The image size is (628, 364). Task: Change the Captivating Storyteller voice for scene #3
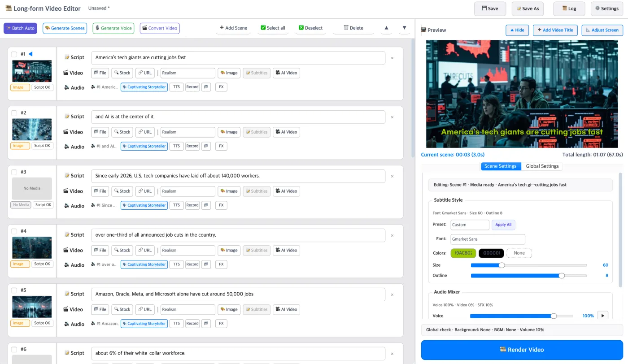pos(144,205)
